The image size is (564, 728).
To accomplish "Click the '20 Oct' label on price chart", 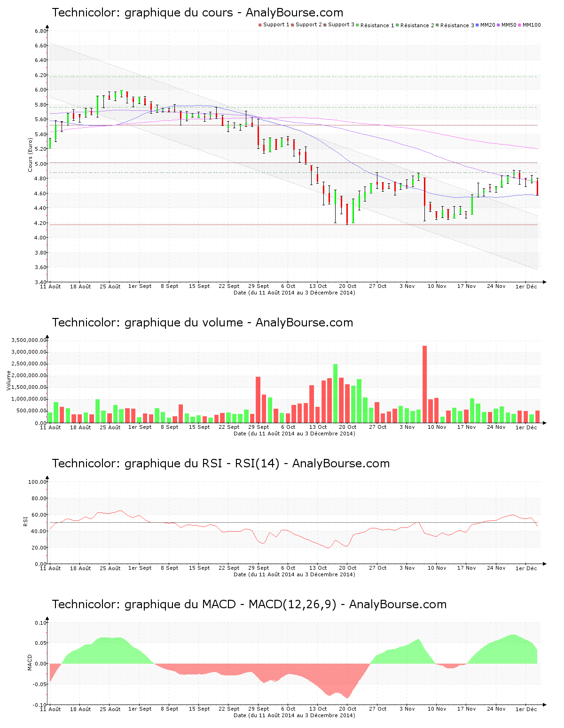I will click(x=348, y=286).
